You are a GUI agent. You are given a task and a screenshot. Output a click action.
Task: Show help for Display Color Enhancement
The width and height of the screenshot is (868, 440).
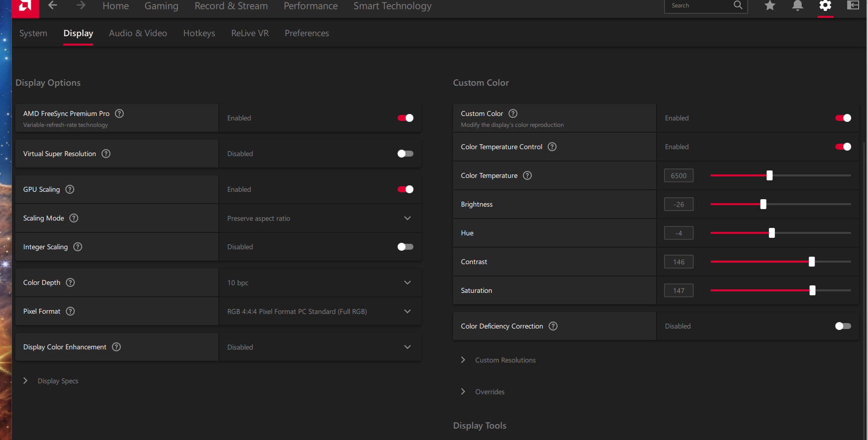[x=116, y=347]
